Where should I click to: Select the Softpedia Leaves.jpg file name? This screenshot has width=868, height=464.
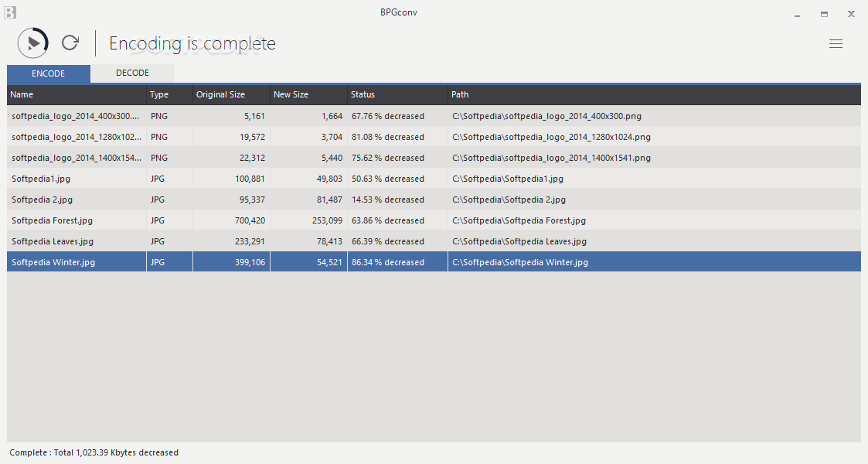pyautogui.click(x=53, y=241)
